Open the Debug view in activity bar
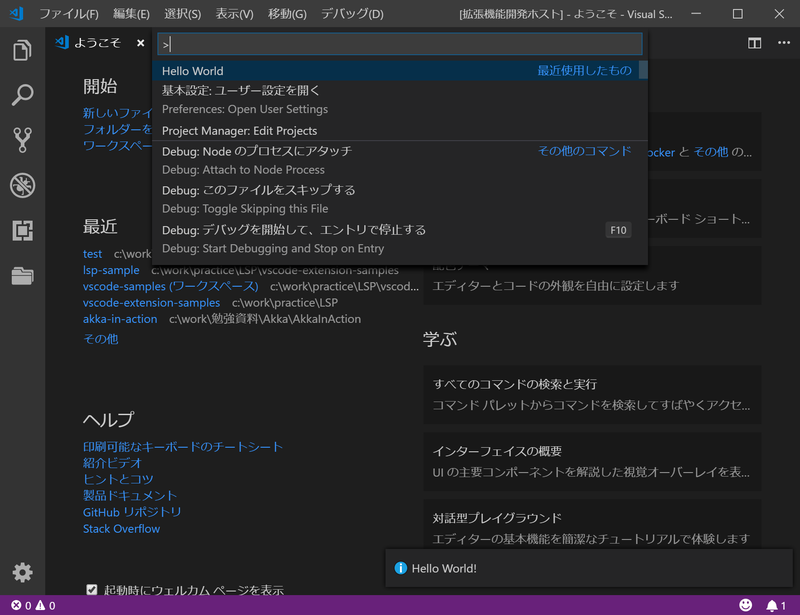800x615 pixels. 22,185
